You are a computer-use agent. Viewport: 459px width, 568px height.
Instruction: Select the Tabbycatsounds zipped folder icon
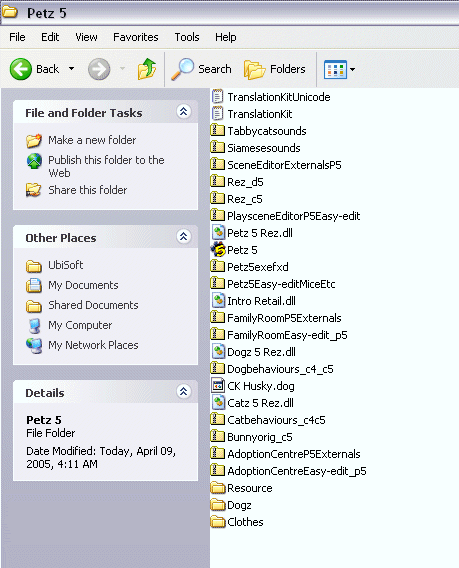click(x=217, y=130)
